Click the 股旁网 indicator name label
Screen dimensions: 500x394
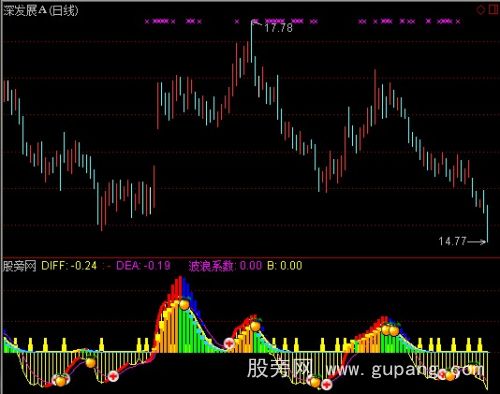[19, 266]
